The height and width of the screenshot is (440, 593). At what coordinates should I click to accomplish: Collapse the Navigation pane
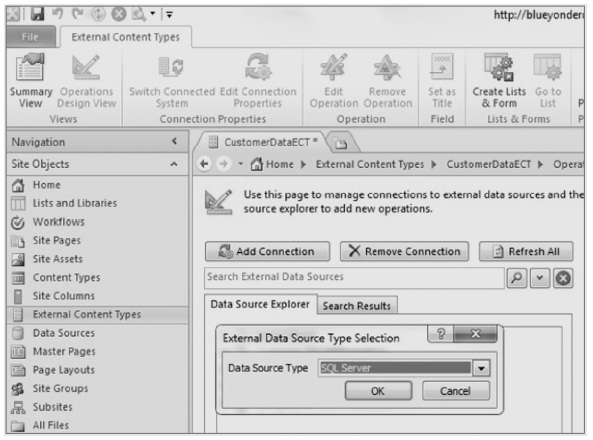tap(174, 141)
